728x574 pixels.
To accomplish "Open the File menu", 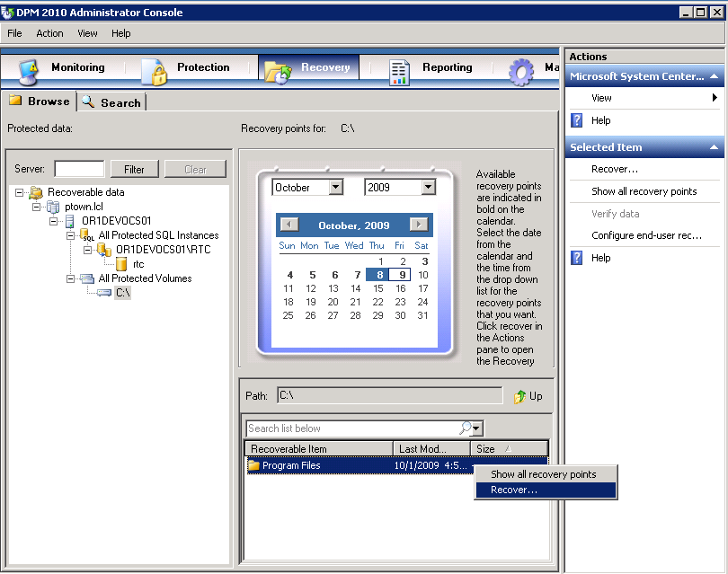I will click(14, 33).
